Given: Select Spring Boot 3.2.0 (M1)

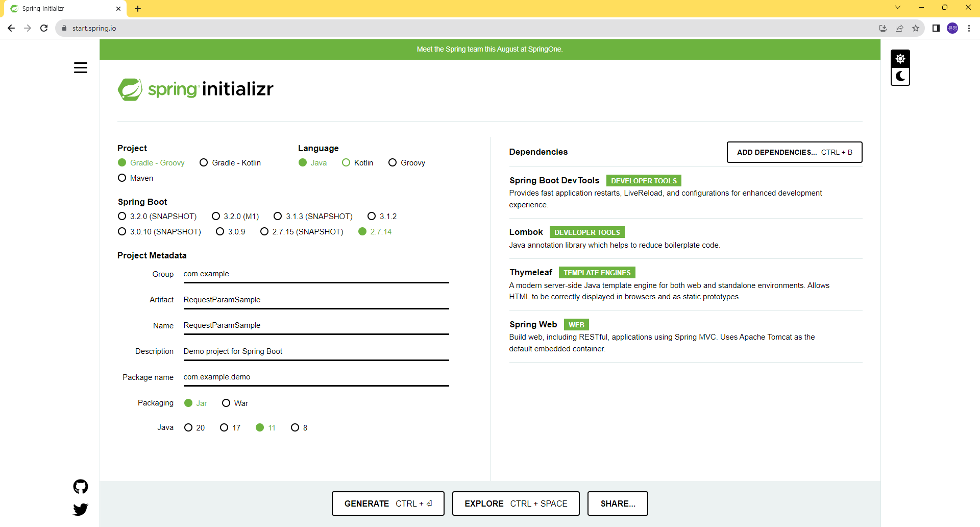Looking at the screenshot, I should (x=235, y=217).
